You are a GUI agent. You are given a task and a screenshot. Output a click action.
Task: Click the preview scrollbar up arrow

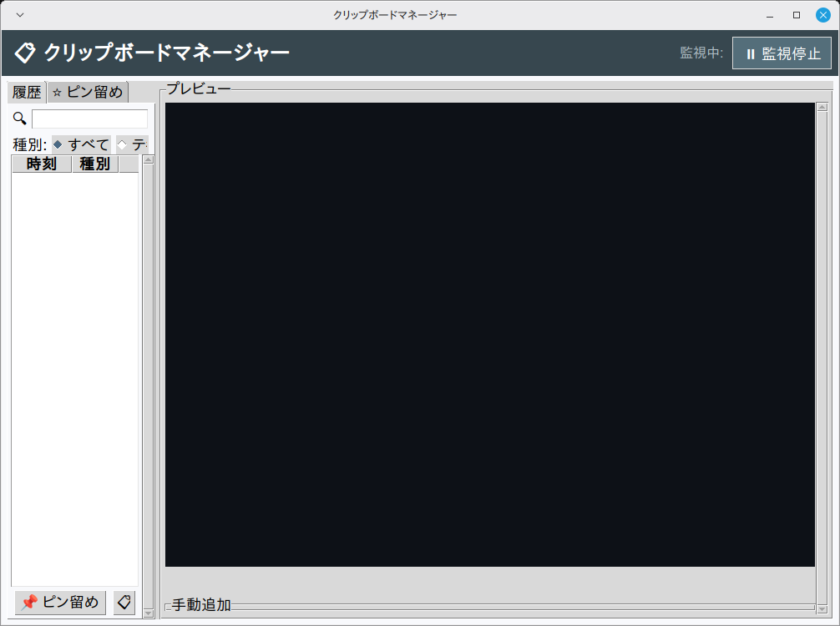[822, 107]
